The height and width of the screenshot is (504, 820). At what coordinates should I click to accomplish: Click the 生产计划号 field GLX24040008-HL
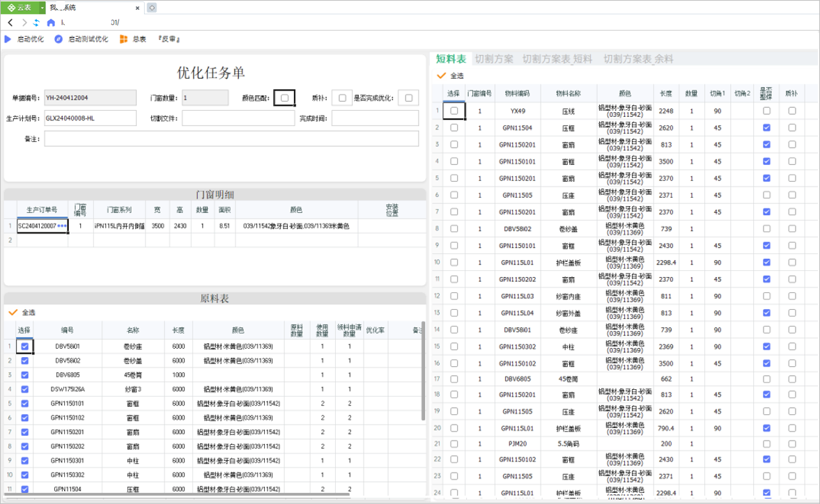click(x=91, y=118)
